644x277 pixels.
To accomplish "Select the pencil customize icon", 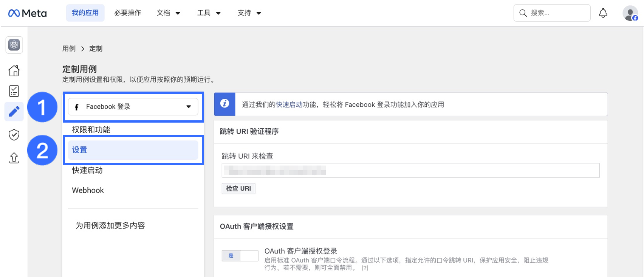I will coord(14,112).
